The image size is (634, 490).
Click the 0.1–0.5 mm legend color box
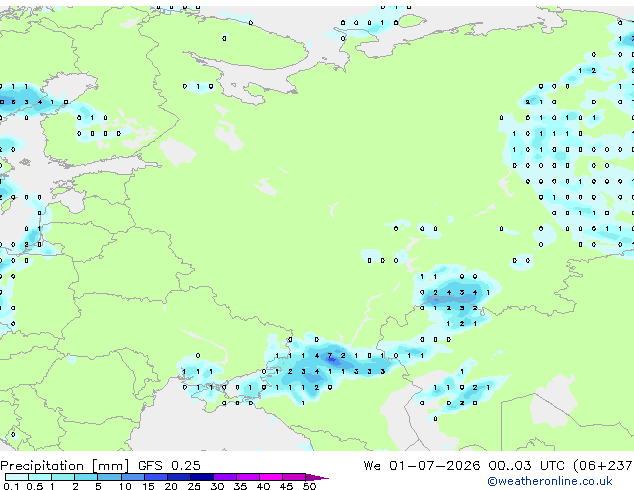coord(17,477)
